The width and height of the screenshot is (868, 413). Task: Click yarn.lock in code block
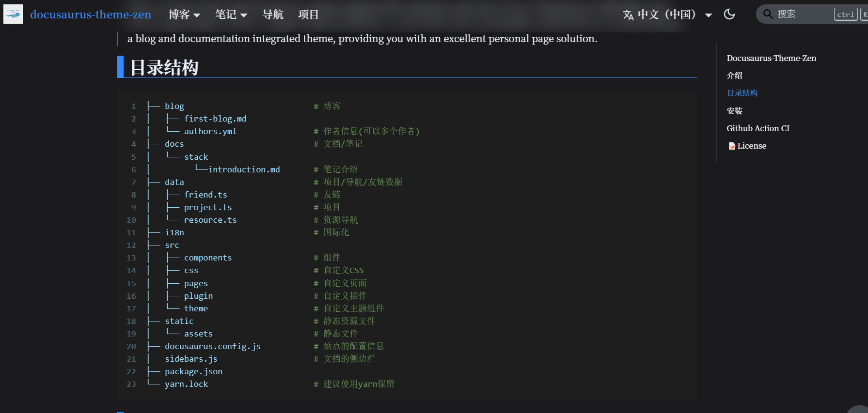pyautogui.click(x=187, y=384)
